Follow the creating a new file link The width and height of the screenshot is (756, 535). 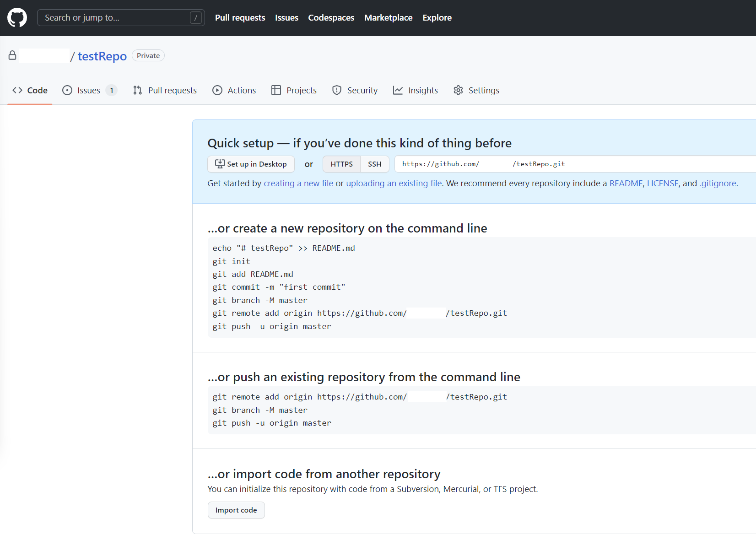[298, 183]
